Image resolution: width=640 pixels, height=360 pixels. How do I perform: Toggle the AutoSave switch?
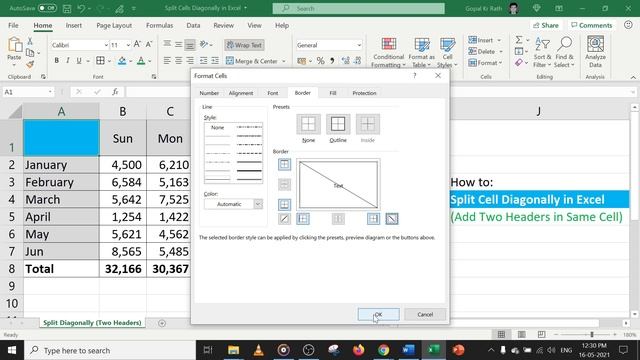(47, 8)
